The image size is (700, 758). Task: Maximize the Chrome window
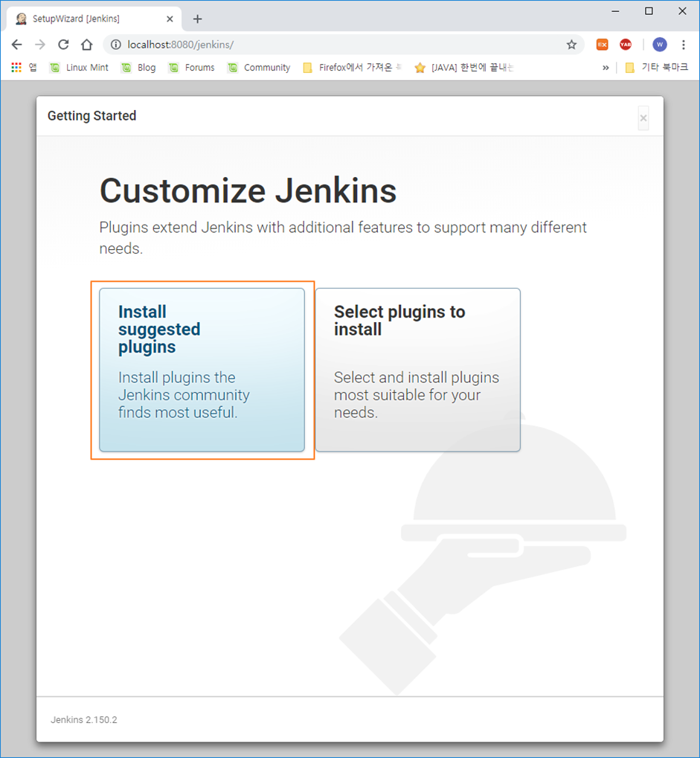(649, 11)
